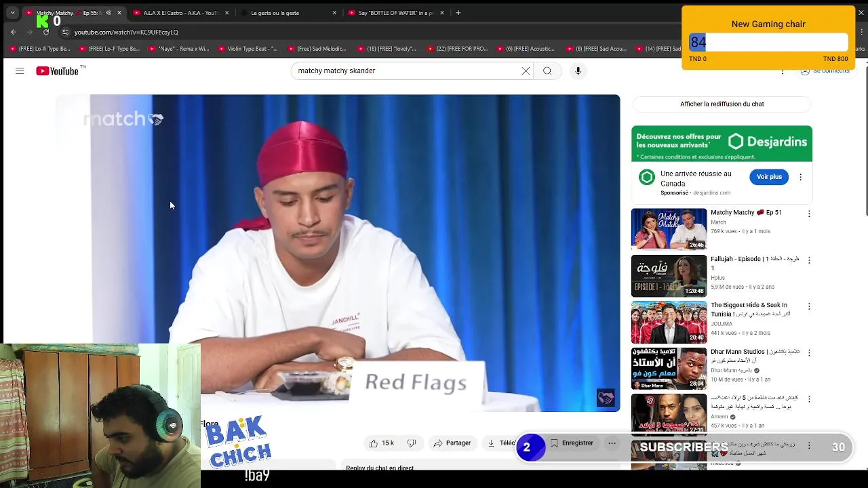Screen dimensions: 868x488
Task: Click the address bar URL
Action: tap(126, 32)
